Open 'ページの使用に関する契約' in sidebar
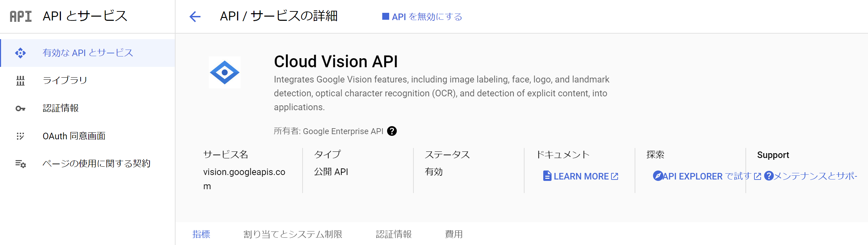Image resolution: width=868 pixels, height=245 pixels. (88, 164)
